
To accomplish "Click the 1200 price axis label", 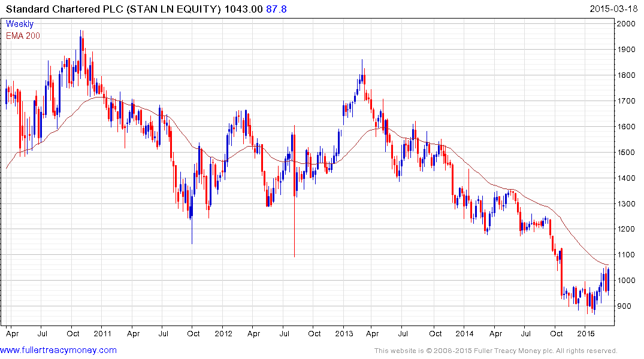I will [626, 229].
